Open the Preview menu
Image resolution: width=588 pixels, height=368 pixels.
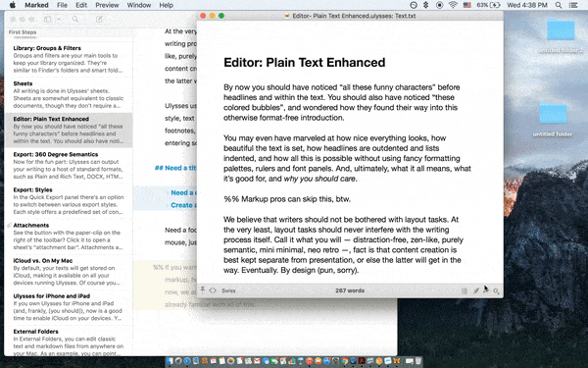point(107,5)
